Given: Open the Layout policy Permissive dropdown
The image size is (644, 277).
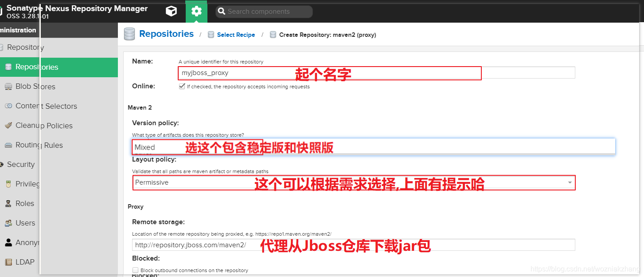Looking at the screenshot, I should click(x=354, y=182).
